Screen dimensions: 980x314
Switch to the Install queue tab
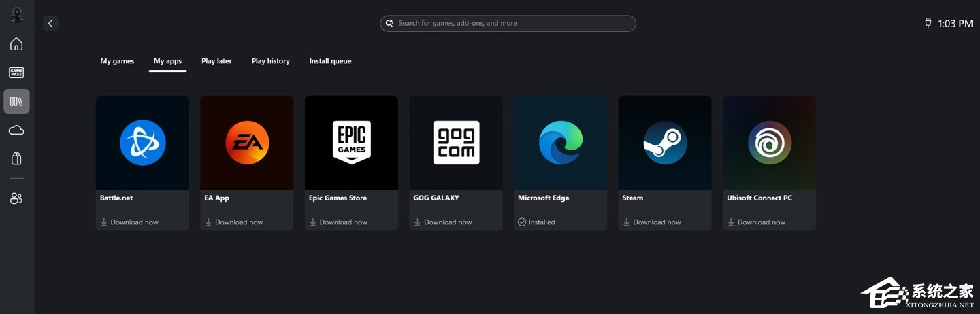pos(330,61)
